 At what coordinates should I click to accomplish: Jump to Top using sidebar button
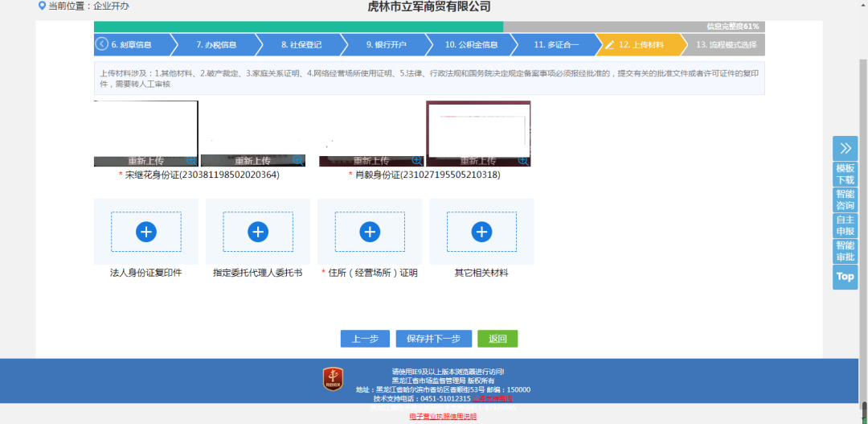(x=845, y=277)
